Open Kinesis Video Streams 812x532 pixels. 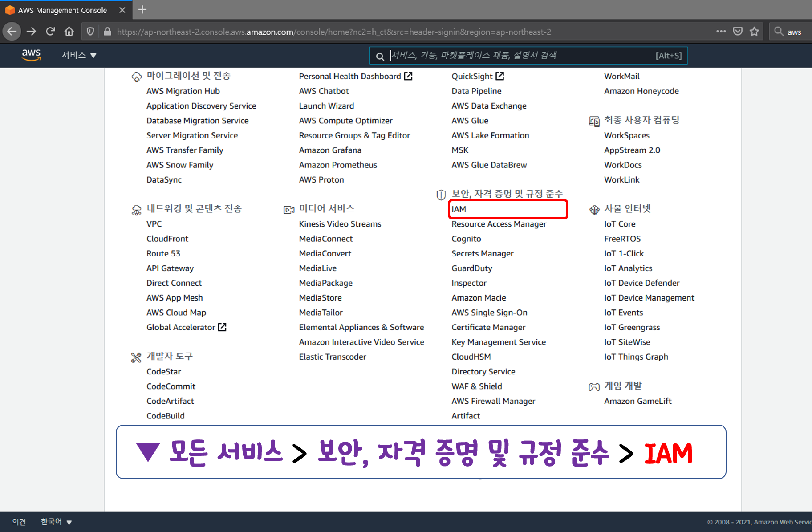340,224
